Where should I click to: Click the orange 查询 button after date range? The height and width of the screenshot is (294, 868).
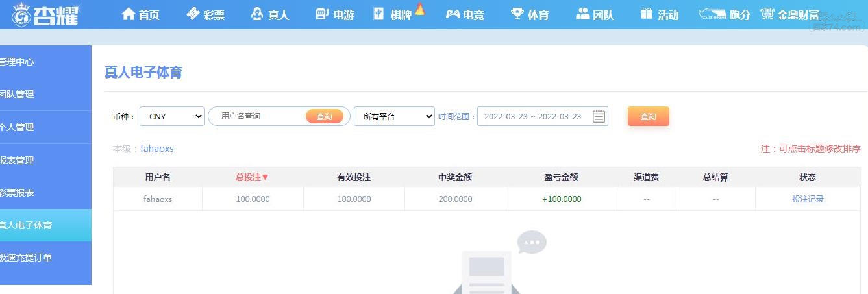tap(648, 116)
